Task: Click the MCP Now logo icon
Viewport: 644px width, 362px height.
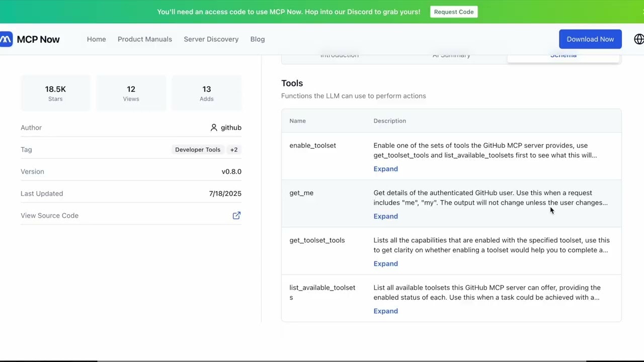Action: [6, 39]
